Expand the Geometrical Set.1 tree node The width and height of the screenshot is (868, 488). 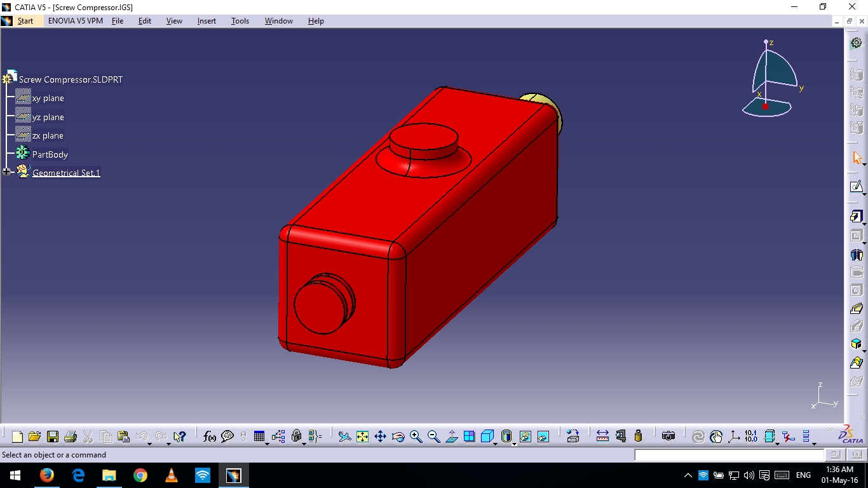[x=6, y=172]
